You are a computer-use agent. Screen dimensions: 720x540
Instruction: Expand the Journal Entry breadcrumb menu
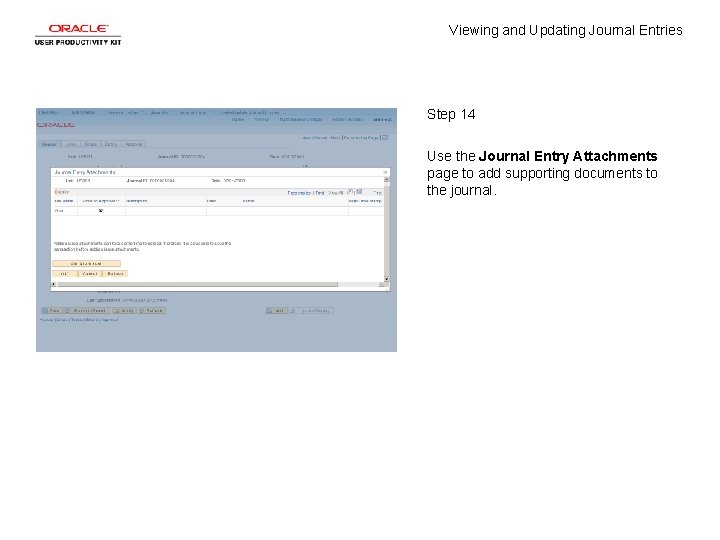[x=195, y=112]
